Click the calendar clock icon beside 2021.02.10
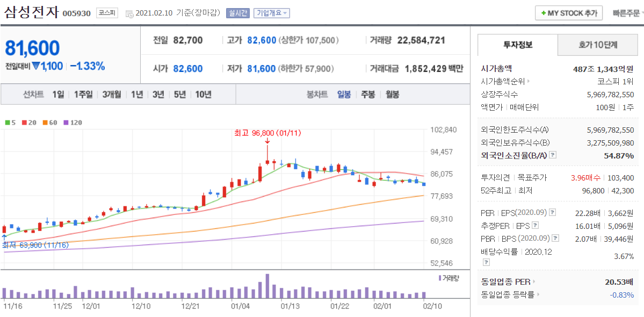The image size is (644, 317). coord(129,13)
